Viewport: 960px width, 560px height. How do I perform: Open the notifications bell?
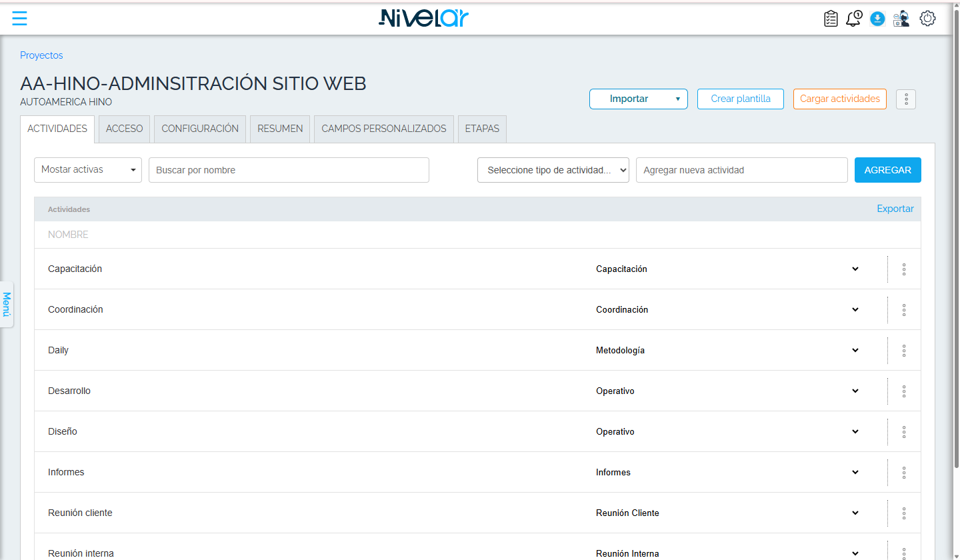click(853, 19)
